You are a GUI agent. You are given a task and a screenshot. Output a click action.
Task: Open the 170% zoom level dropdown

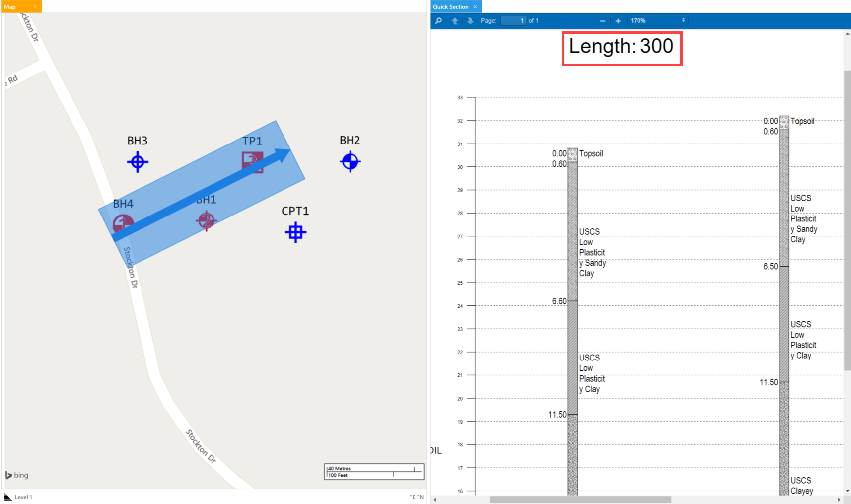pyautogui.click(x=657, y=20)
